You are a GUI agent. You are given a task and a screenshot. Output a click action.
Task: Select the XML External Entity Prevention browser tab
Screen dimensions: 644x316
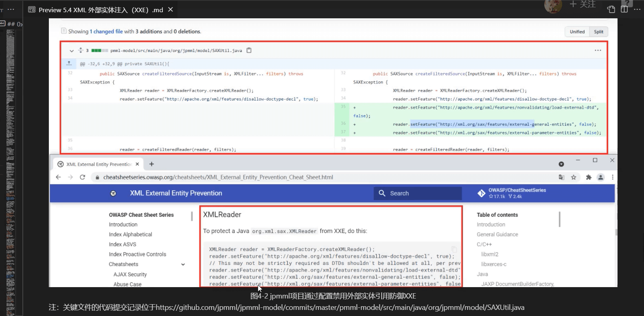pyautogui.click(x=98, y=164)
